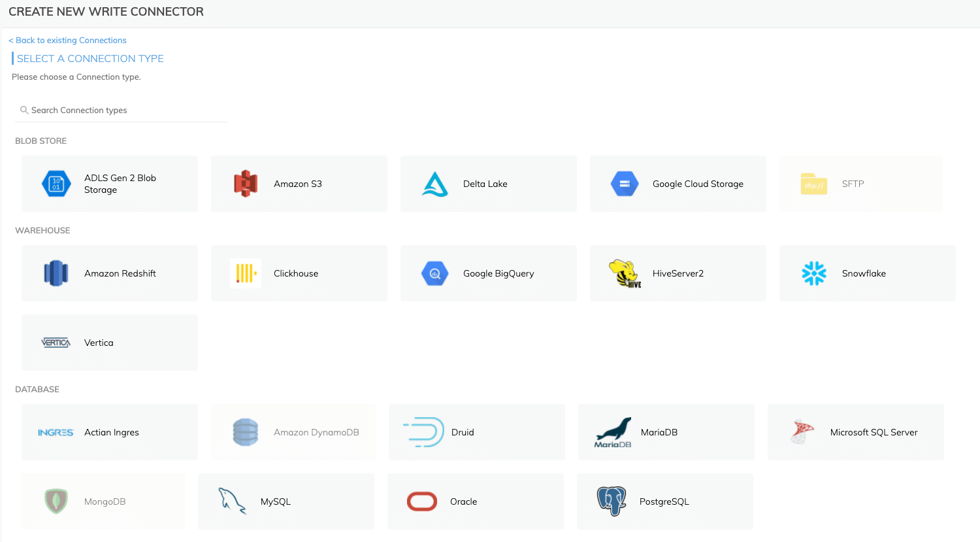The image size is (980, 542).
Task: Click the "MariaDB" label
Action: coord(659,432)
